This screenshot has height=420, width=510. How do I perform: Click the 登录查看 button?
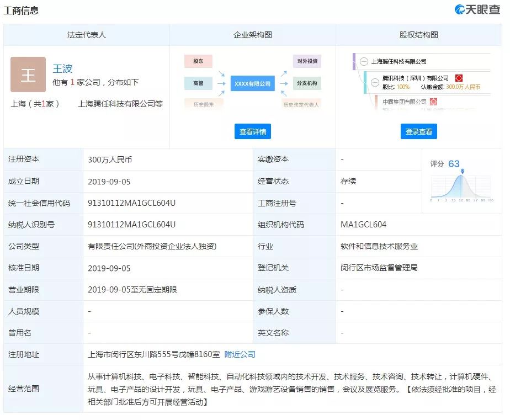coord(418,132)
